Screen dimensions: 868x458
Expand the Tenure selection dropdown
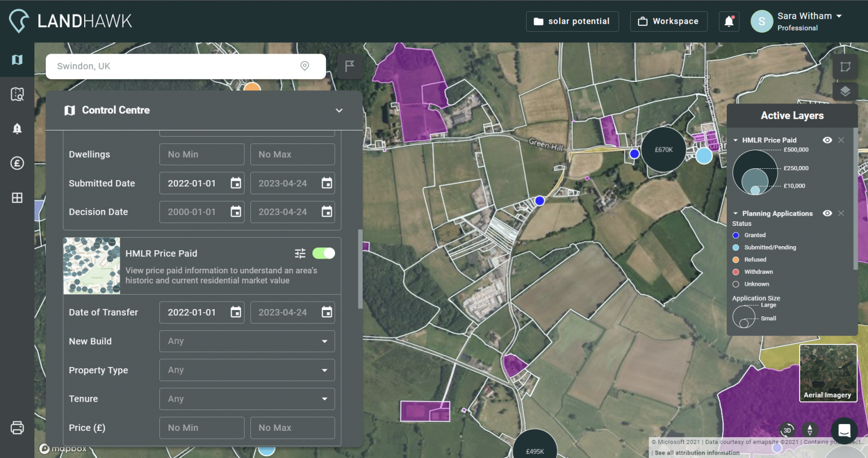pos(247,399)
